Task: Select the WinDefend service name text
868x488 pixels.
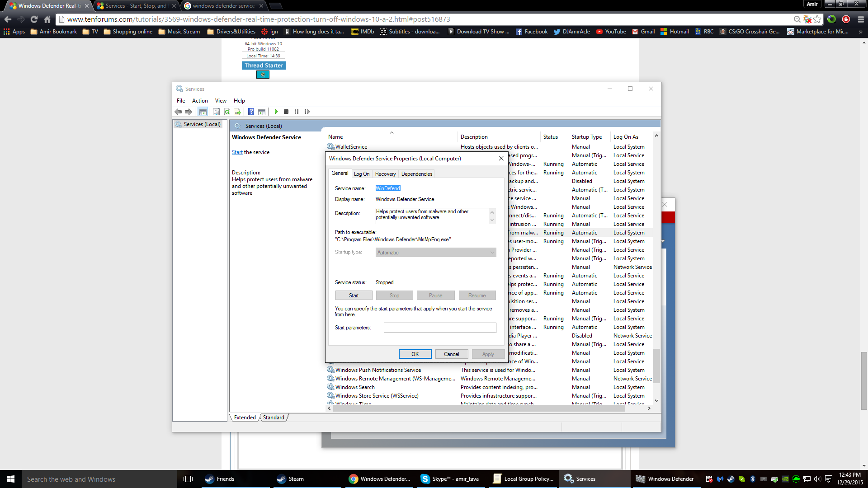Action: point(388,188)
